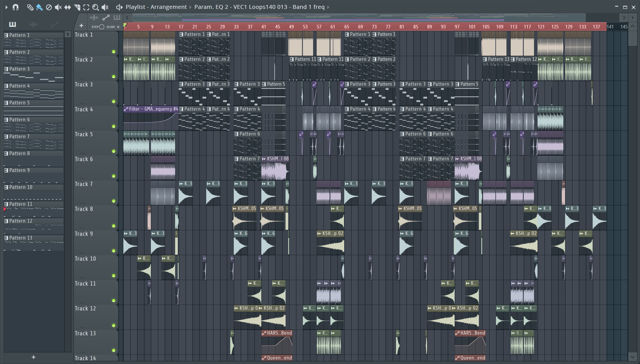Mute Track 7 with its green LED

pyautogui.click(x=114, y=201)
